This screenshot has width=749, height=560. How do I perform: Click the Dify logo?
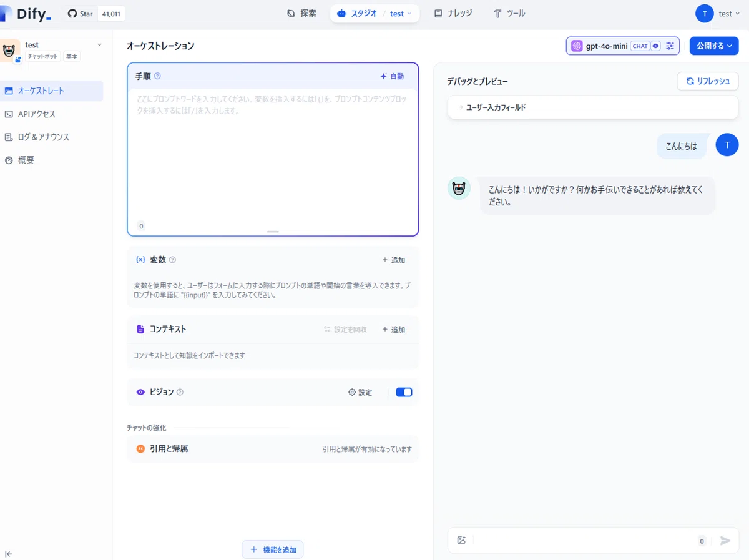tap(26, 14)
